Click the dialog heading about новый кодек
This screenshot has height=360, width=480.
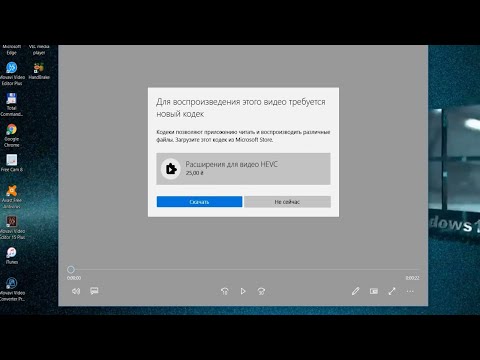[x=241, y=108]
